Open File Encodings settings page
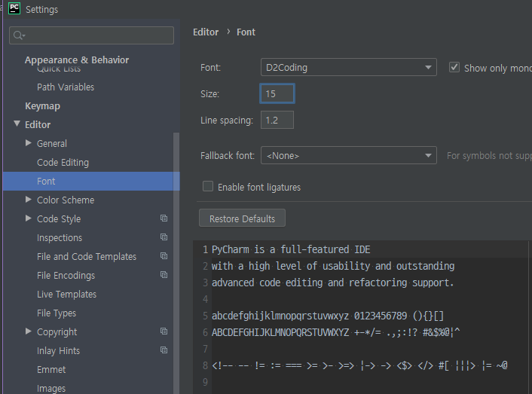Image resolution: width=532 pixels, height=394 pixels. [x=66, y=275]
